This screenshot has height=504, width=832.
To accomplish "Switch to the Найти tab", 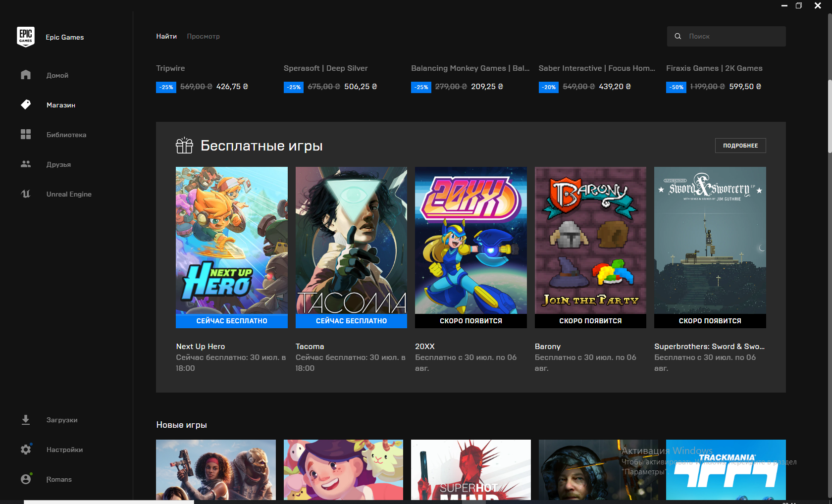I will [x=166, y=36].
